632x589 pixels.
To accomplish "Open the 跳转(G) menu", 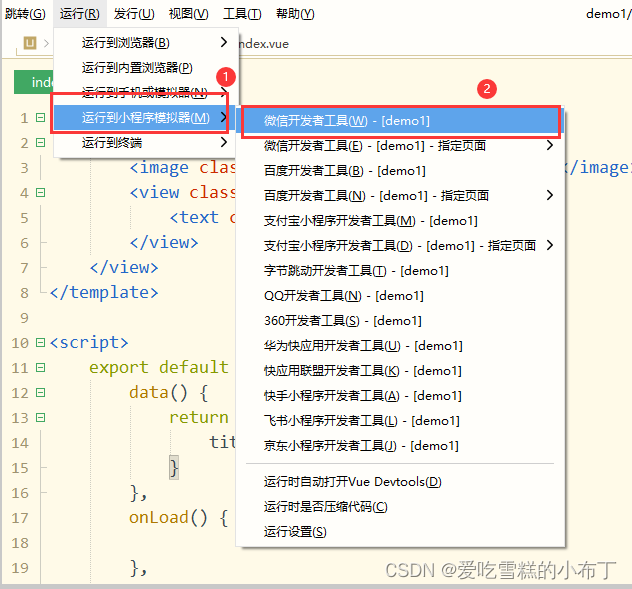I will pyautogui.click(x=25, y=14).
